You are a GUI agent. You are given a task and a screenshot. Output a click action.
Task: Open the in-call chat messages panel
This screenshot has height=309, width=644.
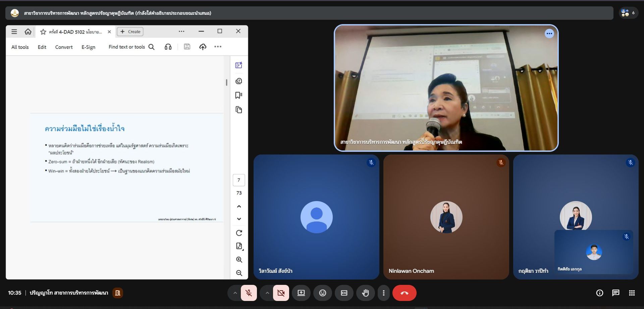click(x=615, y=293)
